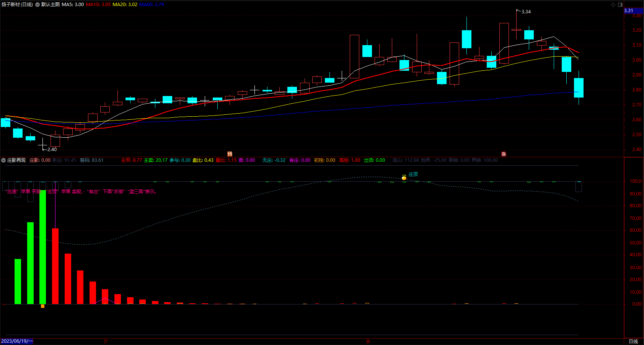Image resolution: width=644 pixels, height=345 pixels.
Task: Select the 3.34 high price annotation
Action: pyautogui.click(x=526, y=12)
